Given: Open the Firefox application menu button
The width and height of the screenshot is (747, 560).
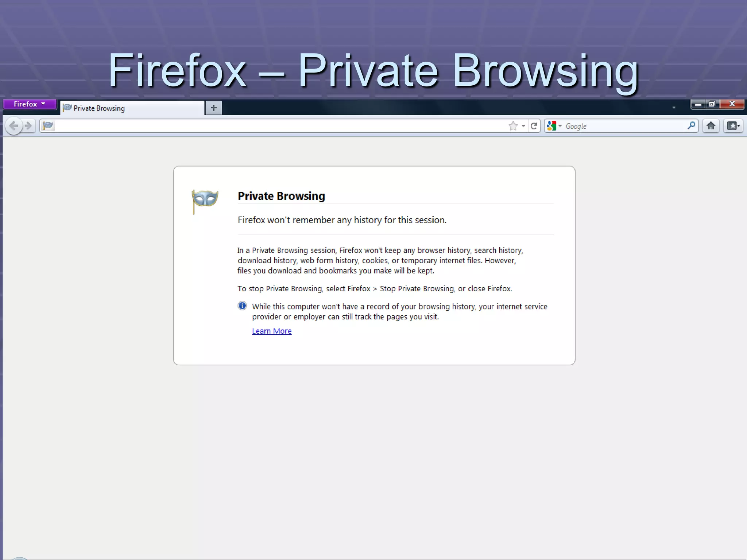Looking at the screenshot, I should point(30,104).
